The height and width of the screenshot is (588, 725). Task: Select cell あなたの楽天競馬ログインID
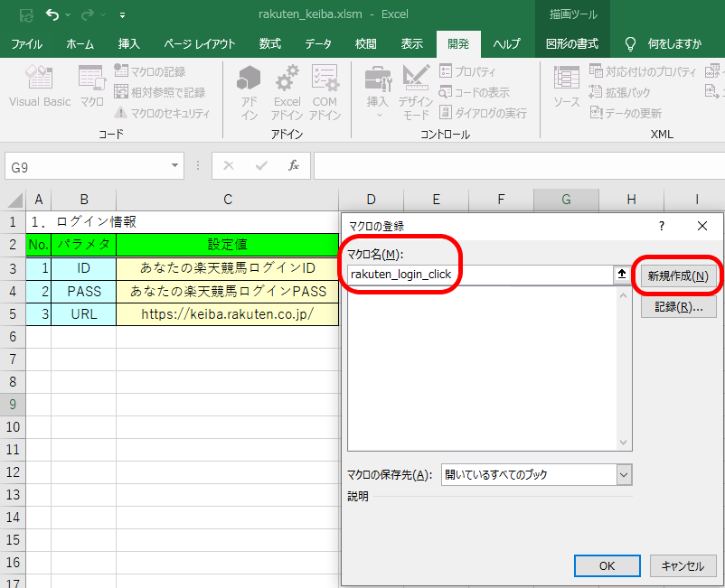[x=228, y=268]
